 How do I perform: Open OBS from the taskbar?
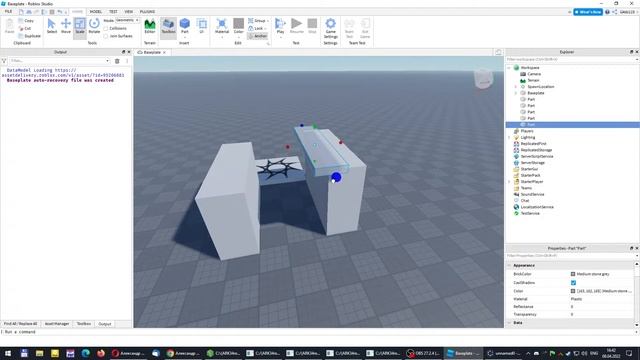423,353
